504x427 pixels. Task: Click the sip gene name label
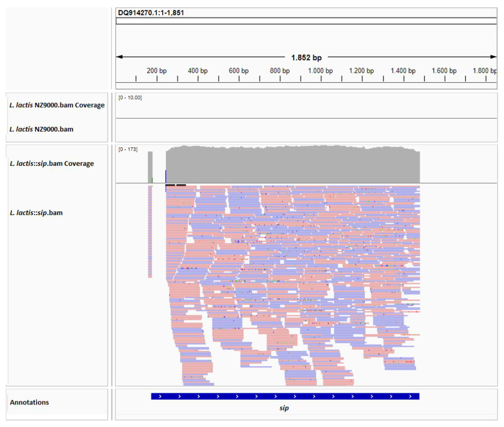click(284, 408)
